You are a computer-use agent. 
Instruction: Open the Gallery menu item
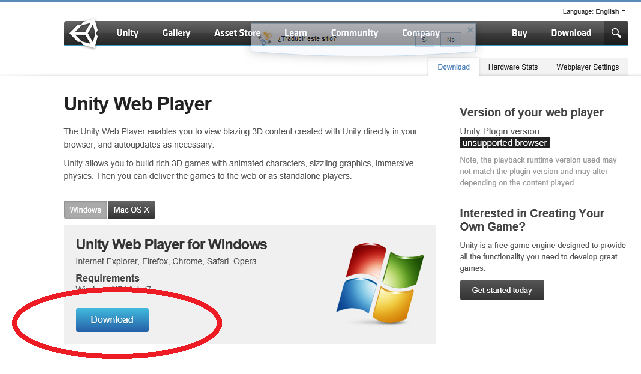(176, 33)
